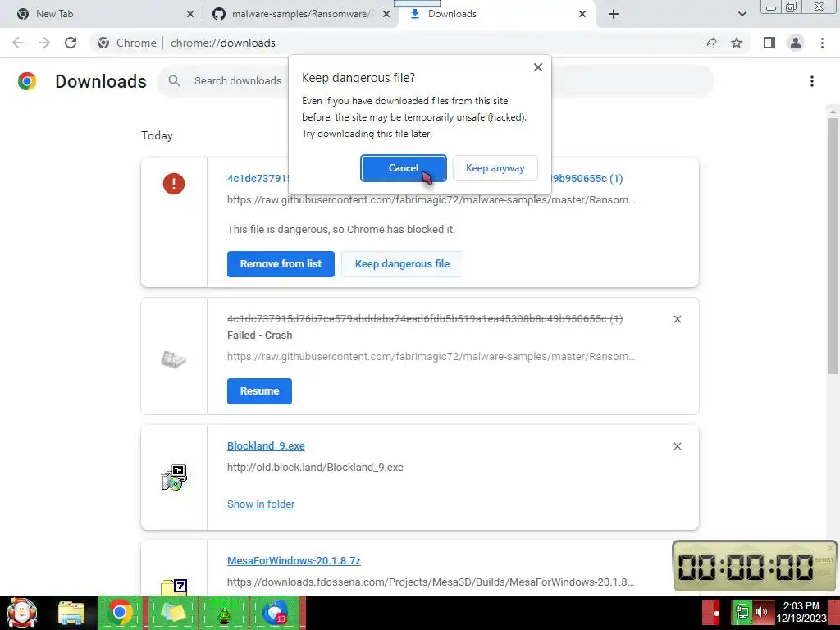Toggle the side panel icon
The image size is (840, 630).
pos(769,43)
